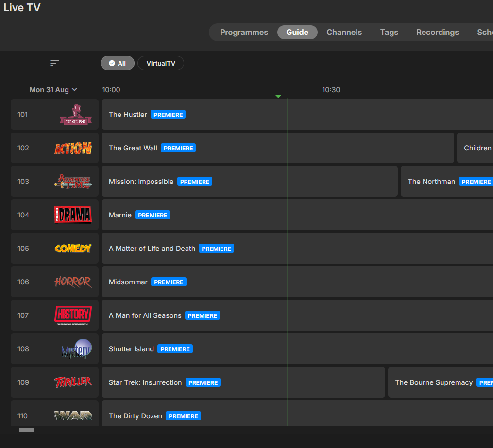Click channel number 108
This screenshot has height=448, width=493.
[x=23, y=348]
